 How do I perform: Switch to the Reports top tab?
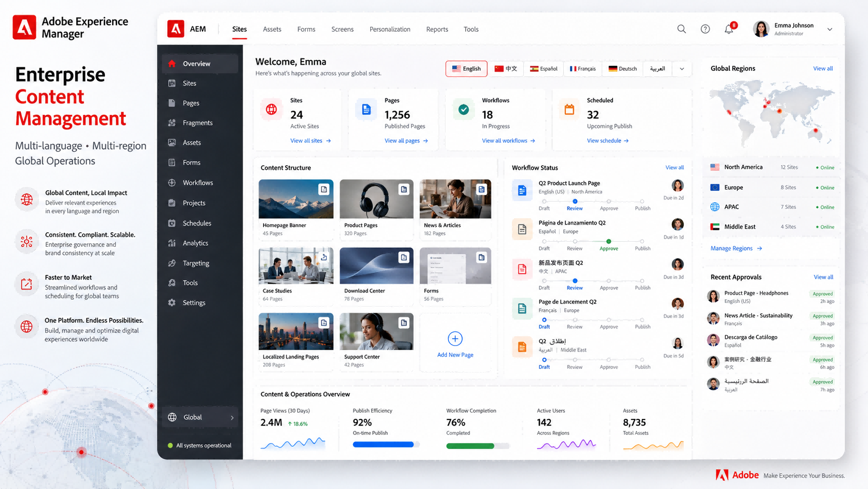[x=437, y=29]
